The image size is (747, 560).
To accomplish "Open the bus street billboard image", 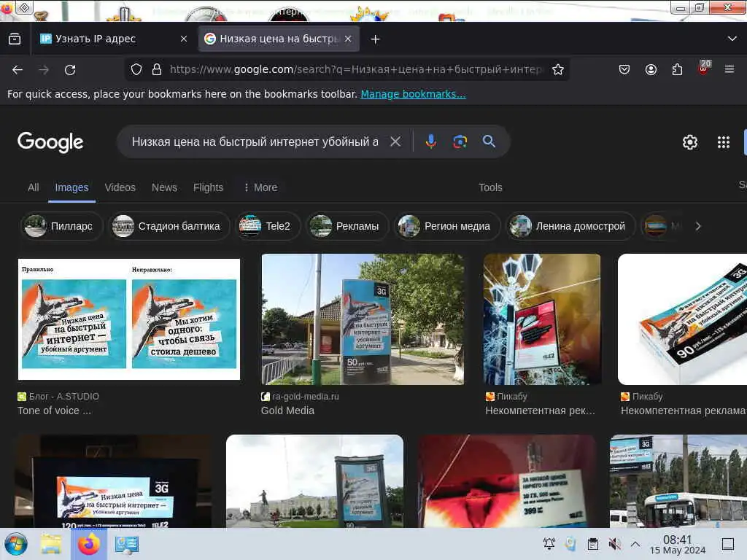I will click(678, 481).
